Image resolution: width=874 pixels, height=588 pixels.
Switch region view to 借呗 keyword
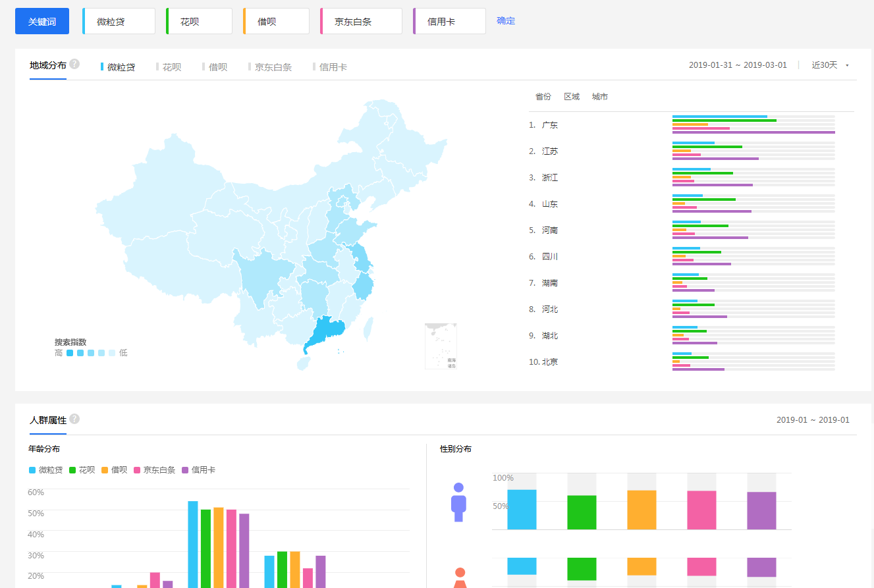click(215, 67)
